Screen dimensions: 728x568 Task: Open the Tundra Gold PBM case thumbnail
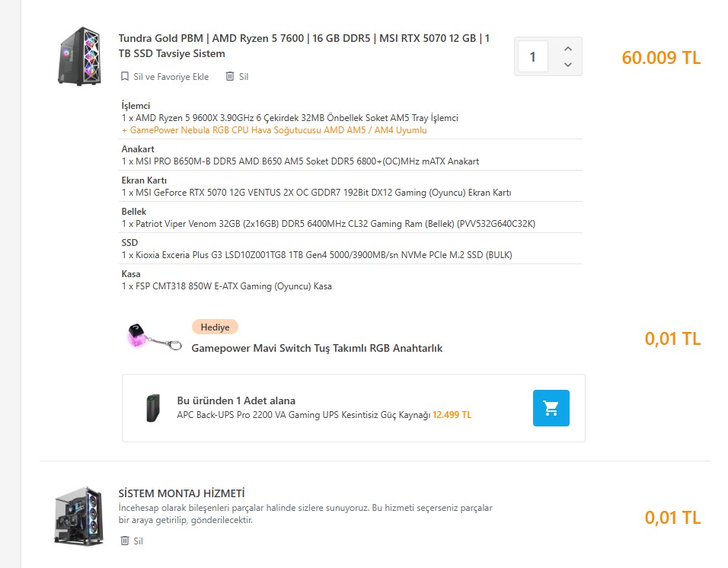point(79,56)
